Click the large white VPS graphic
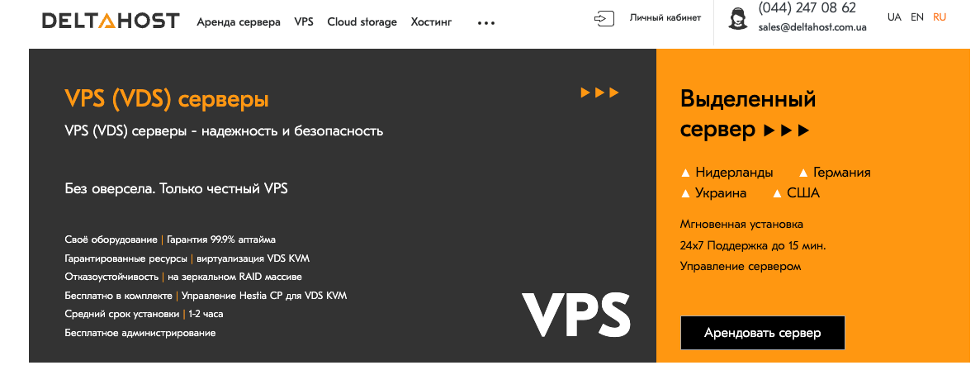Image resolution: width=980 pixels, height=370 pixels. tap(576, 315)
